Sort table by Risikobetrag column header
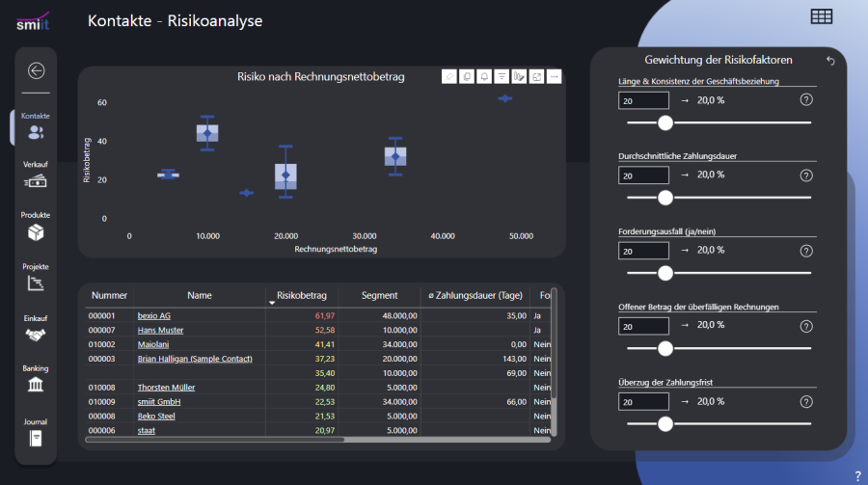This screenshot has height=485, width=868. pos(301,295)
